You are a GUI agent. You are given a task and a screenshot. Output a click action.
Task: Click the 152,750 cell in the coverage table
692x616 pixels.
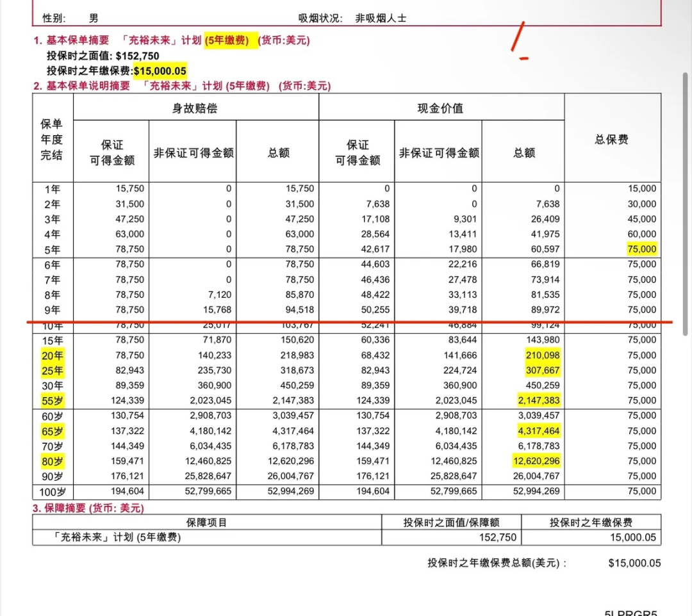click(497, 538)
